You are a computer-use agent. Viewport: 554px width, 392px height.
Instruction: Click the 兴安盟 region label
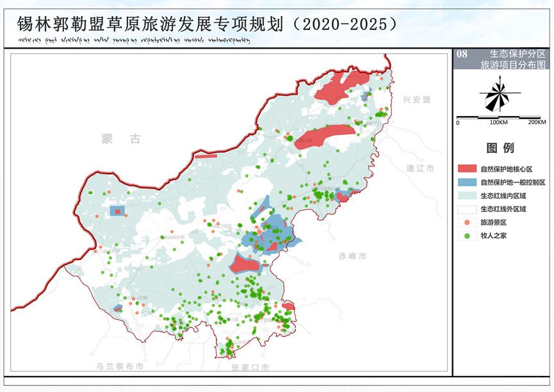[417, 100]
